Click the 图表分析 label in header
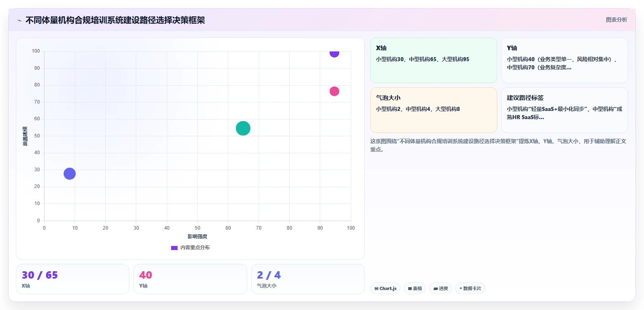Image resolution: width=644 pixels, height=310 pixels. coord(616,20)
